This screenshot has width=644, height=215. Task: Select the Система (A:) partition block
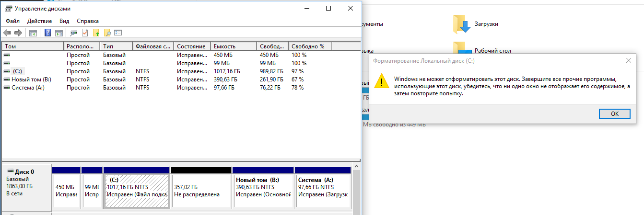click(x=323, y=187)
